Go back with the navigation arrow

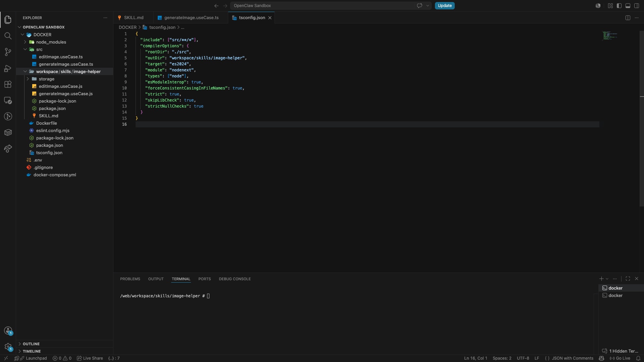click(216, 6)
